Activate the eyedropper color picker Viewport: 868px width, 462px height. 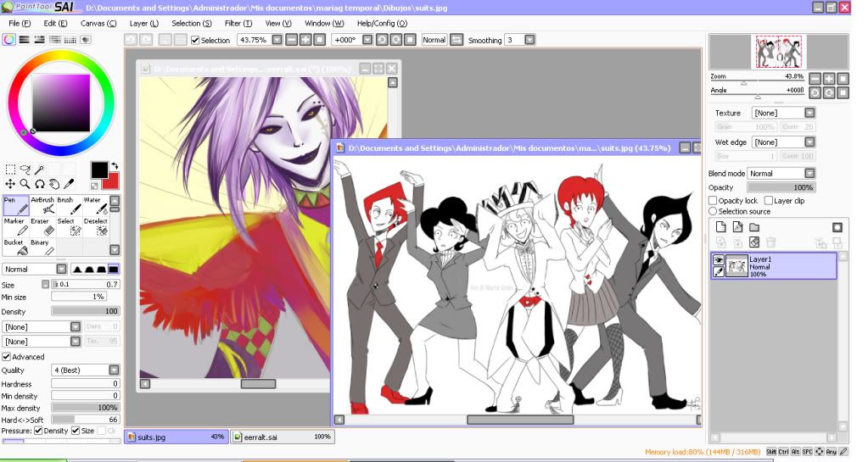coord(69,184)
